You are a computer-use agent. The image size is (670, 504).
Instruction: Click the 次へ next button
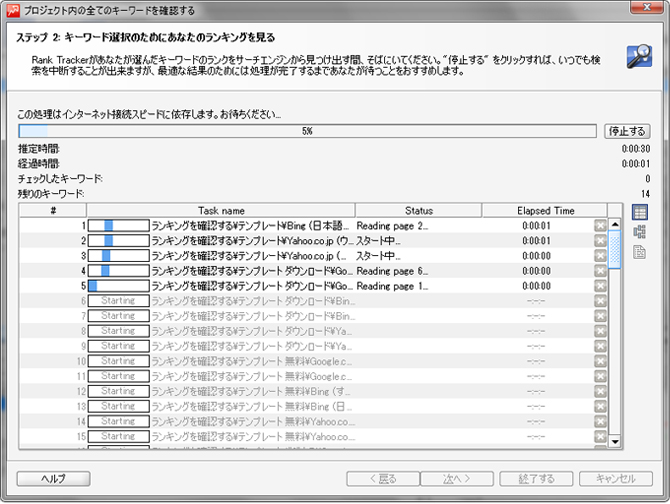point(457,479)
